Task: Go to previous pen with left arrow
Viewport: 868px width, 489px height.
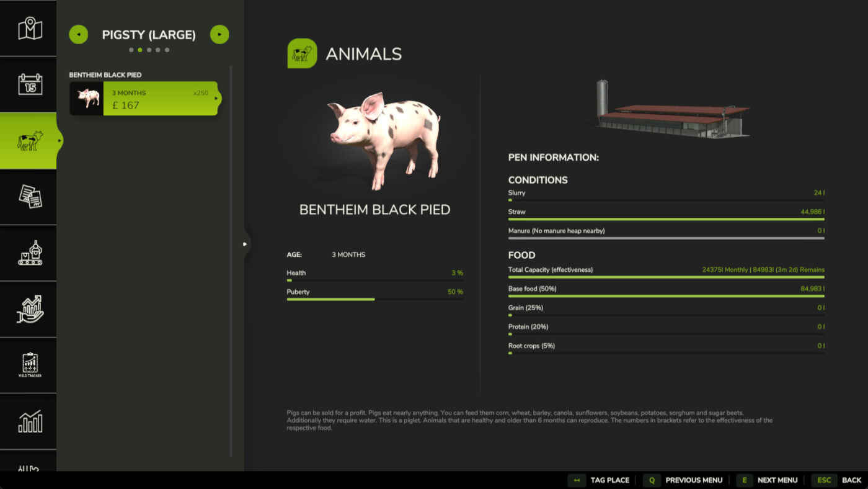Action: coord(78,35)
